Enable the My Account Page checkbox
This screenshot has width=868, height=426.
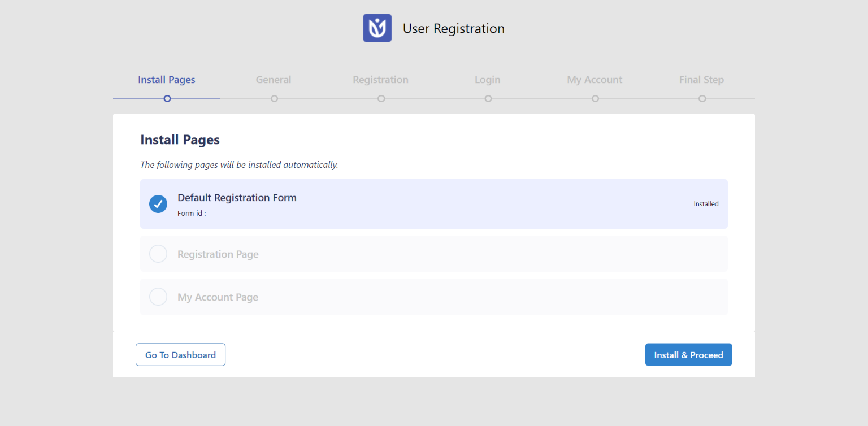(x=158, y=297)
